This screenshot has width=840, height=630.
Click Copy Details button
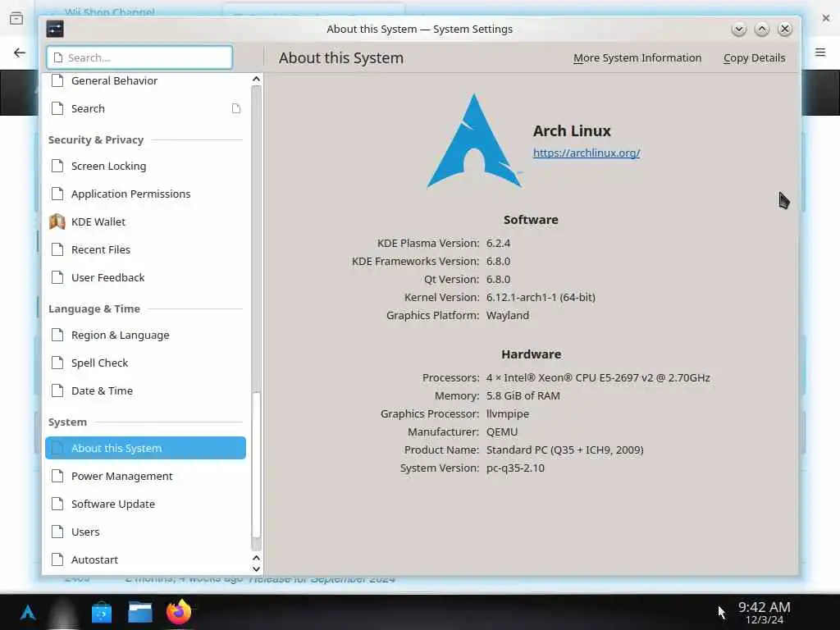click(x=754, y=58)
